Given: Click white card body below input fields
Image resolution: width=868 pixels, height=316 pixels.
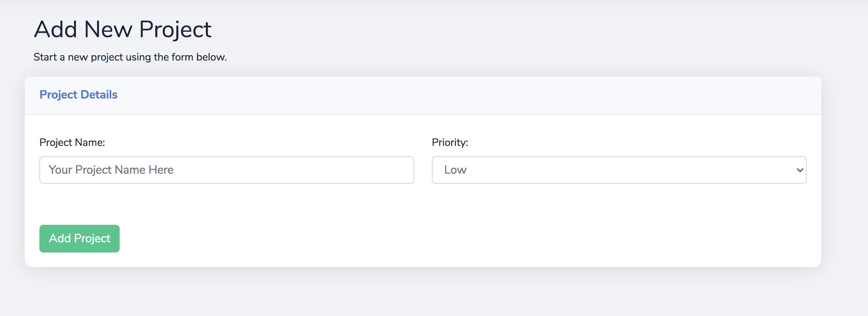Looking at the screenshot, I should pyautogui.click(x=423, y=204).
